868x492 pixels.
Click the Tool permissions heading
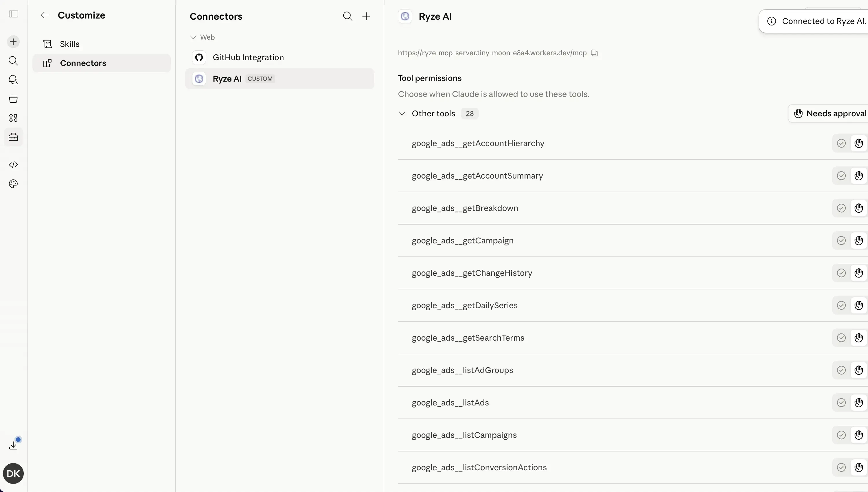click(430, 78)
